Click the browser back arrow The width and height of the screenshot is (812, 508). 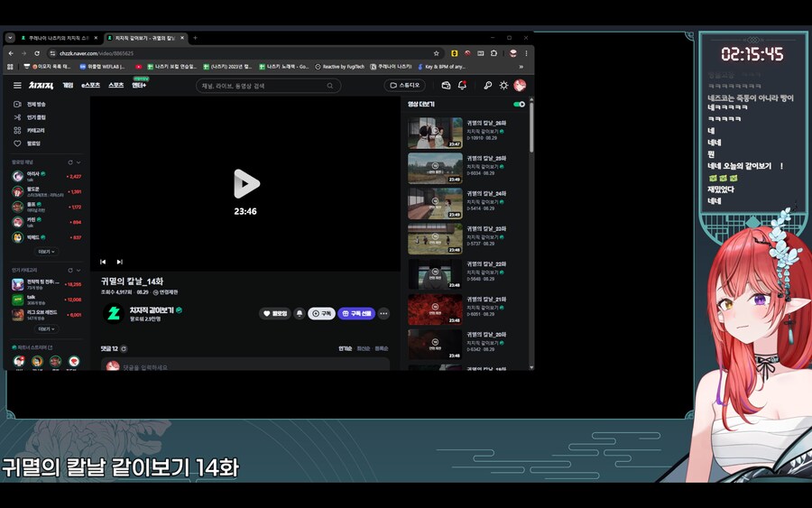tap(11, 53)
